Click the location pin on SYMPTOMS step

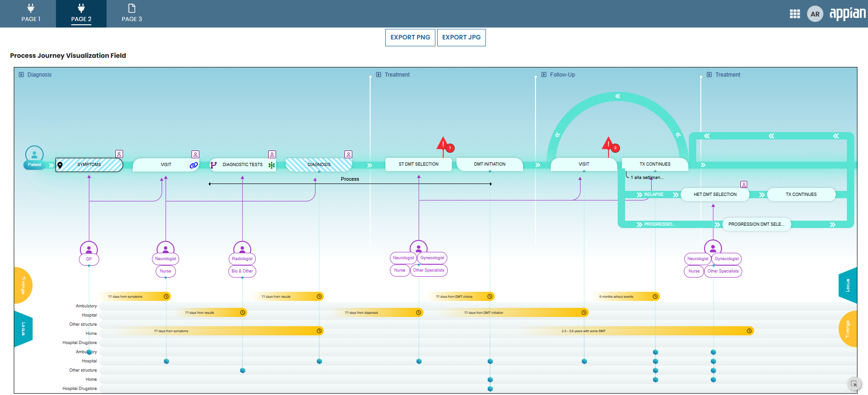[60, 165]
